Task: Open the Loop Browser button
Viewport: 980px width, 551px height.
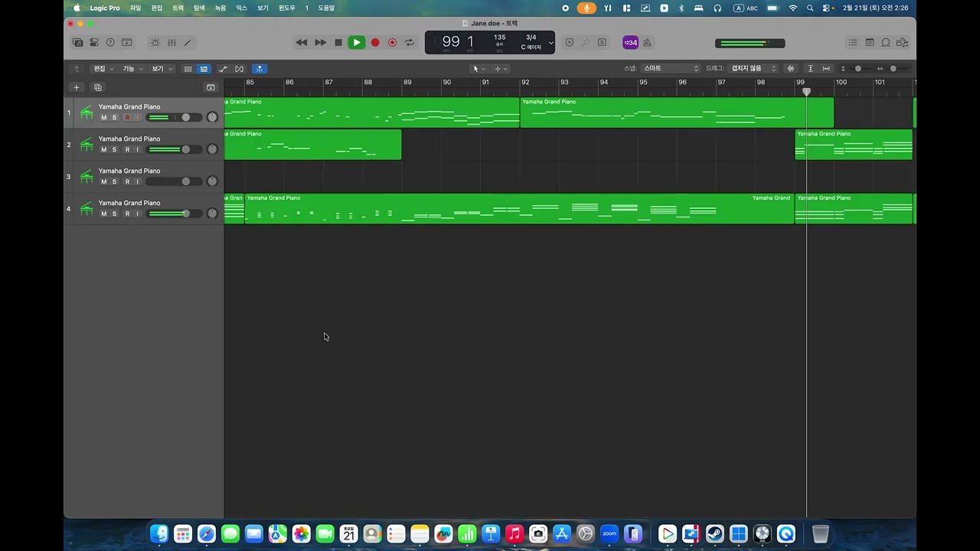Action: 886,43
